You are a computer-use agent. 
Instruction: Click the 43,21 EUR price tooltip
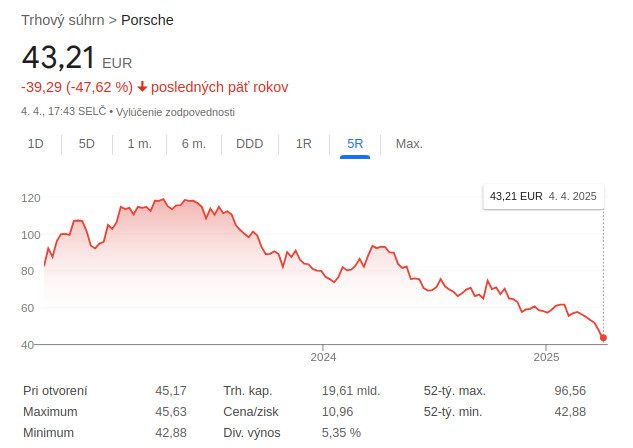[x=542, y=196]
